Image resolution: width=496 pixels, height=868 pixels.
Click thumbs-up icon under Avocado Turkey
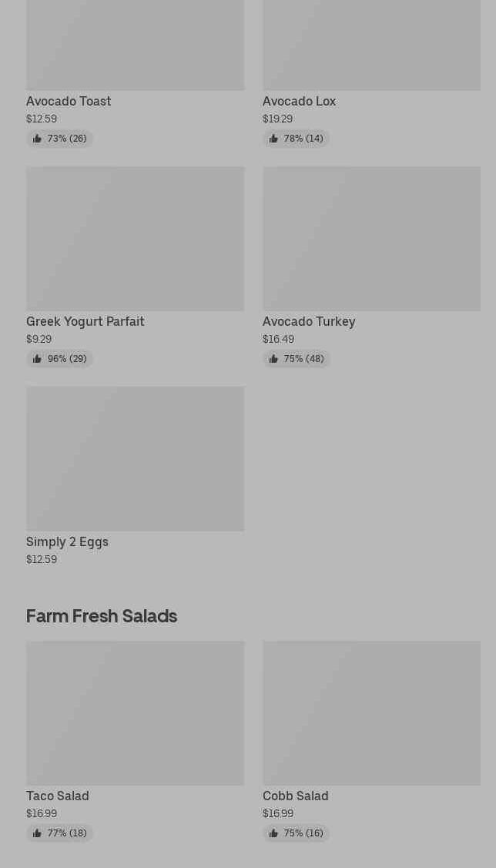click(273, 359)
